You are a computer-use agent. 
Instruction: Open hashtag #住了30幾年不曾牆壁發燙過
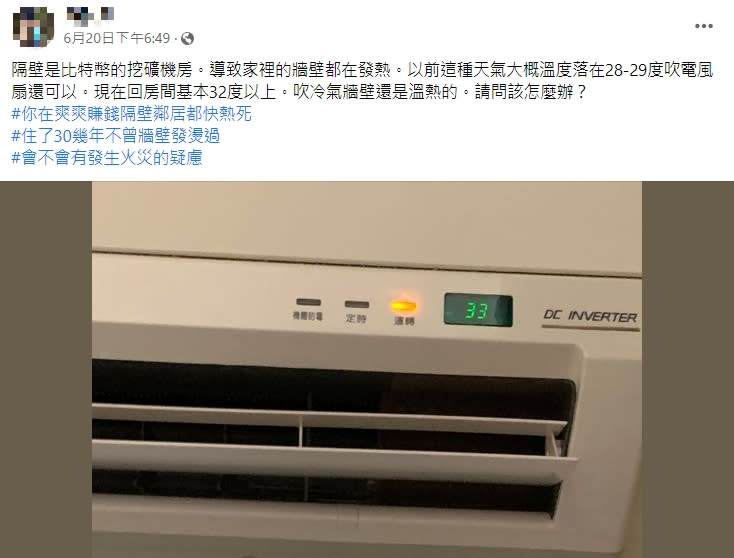(116, 136)
